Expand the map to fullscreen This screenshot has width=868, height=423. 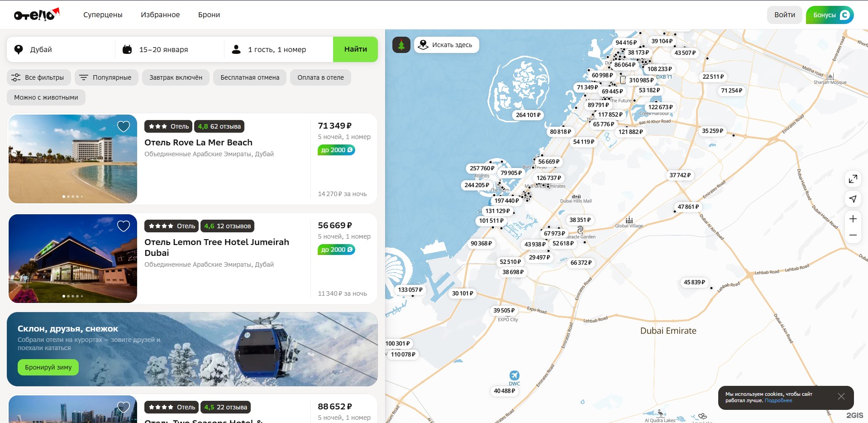pos(853,179)
